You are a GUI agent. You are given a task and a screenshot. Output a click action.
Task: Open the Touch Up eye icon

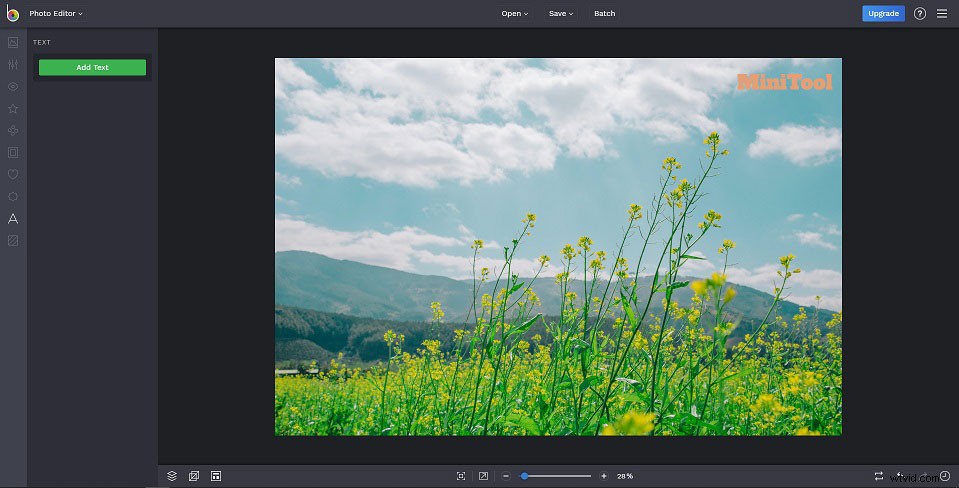[13, 86]
